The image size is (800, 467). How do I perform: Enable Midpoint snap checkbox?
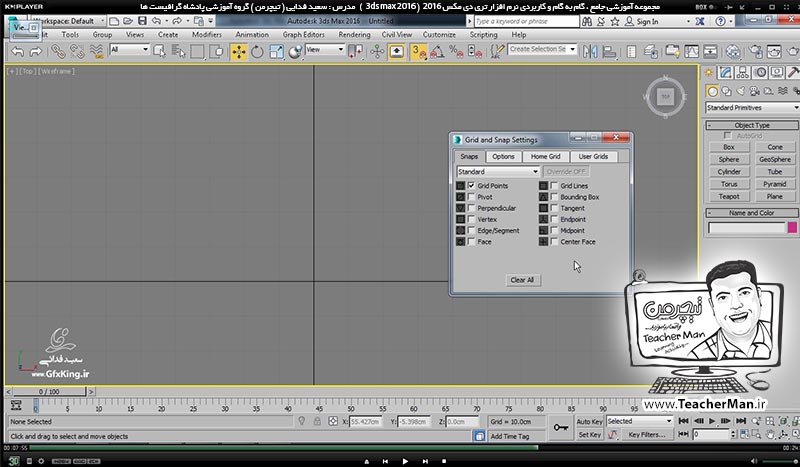pyautogui.click(x=555, y=231)
